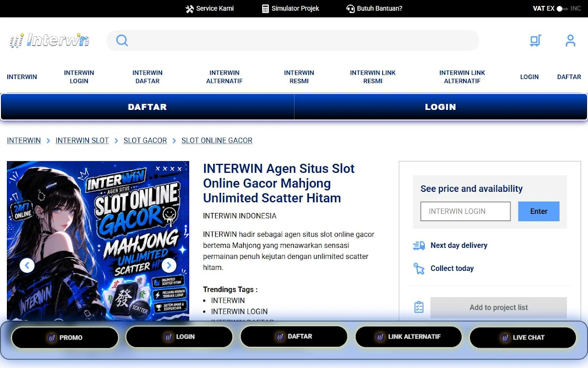588x368 pixels.
Task: Show the next product image
Action: tap(169, 265)
